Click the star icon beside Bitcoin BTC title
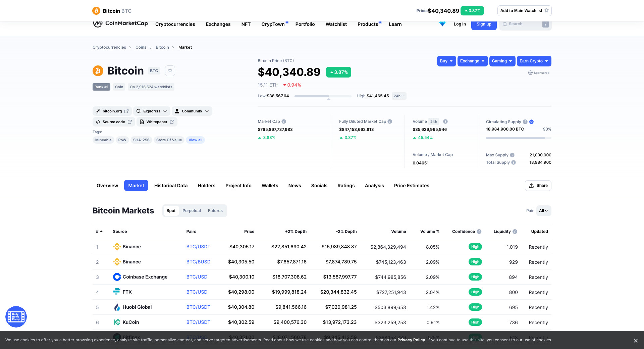This screenshot has height=349, width=644. pos(170,70)
